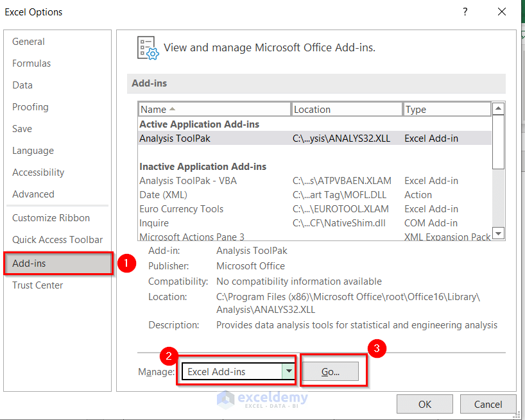
Task: Cancel the Excel Options dialog
Action: click(488, 405)
